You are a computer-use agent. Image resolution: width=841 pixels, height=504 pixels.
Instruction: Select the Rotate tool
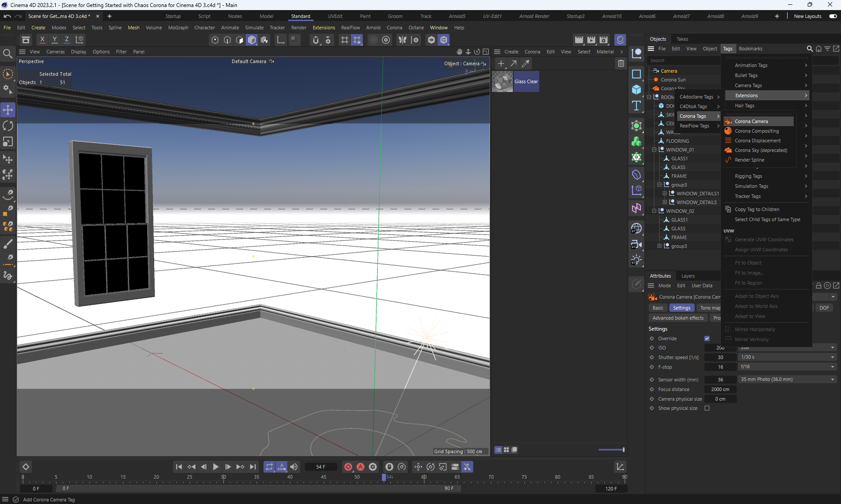pos(8,126)
